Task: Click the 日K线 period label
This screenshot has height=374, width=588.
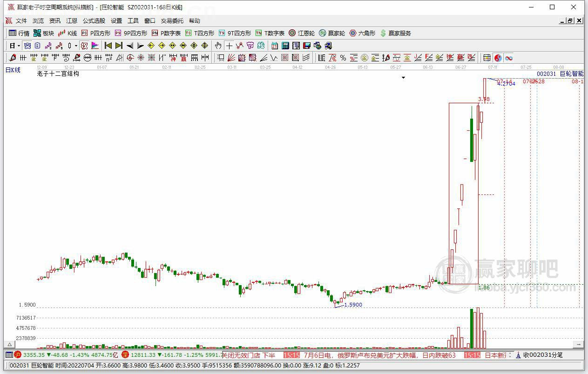Action: (13, 70)
